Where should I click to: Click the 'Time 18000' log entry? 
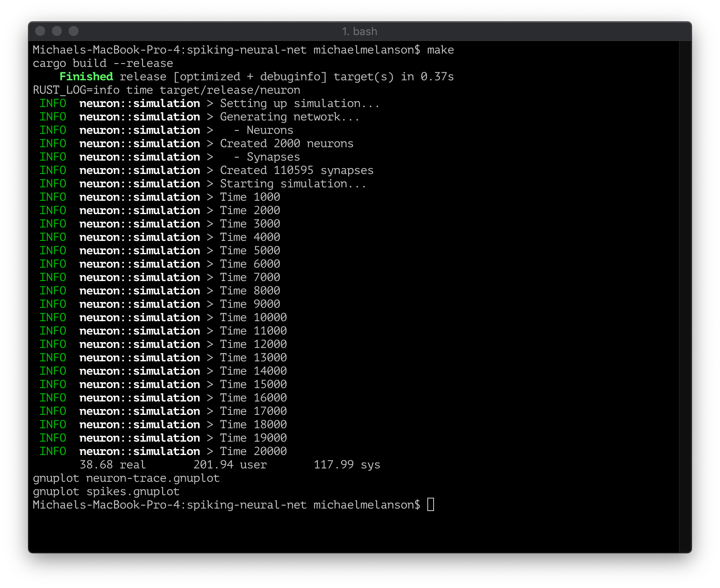pyautogui.click(x=253, y=424)
